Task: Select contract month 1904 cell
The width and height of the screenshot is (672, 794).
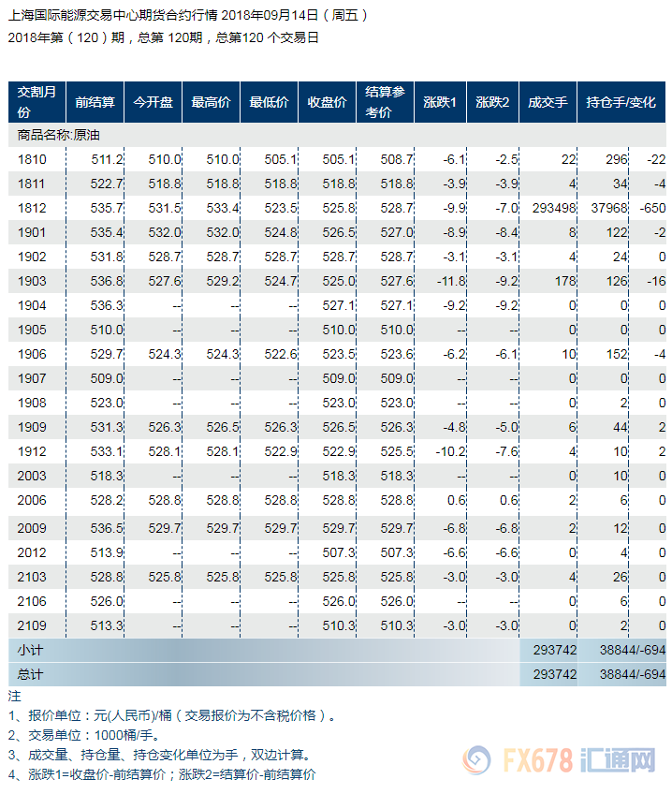Action: point(33,305)
